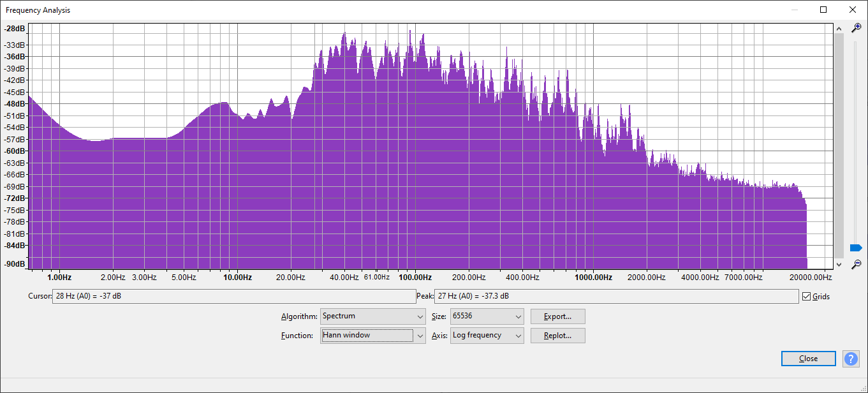The width and height of the screenshot is (868, 393).
Task: Click the vertical scrollbar track beside the plot
Action: click(x=839, y=147)
